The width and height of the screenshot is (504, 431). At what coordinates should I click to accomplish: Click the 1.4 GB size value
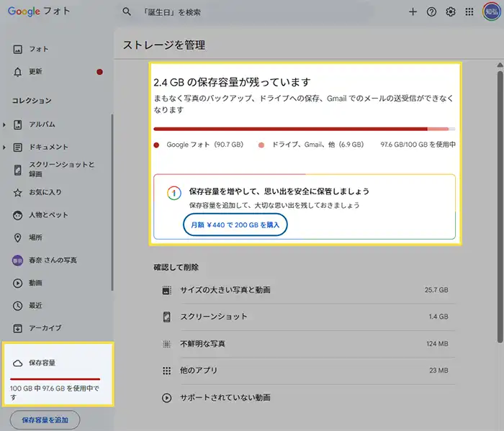pos(438,317)
